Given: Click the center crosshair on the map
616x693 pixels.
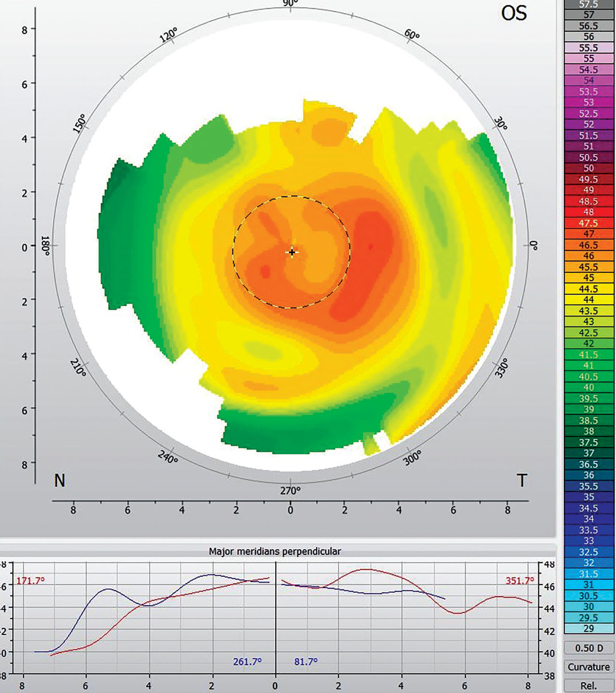Looking at the screenshot, I should [292, 252].
